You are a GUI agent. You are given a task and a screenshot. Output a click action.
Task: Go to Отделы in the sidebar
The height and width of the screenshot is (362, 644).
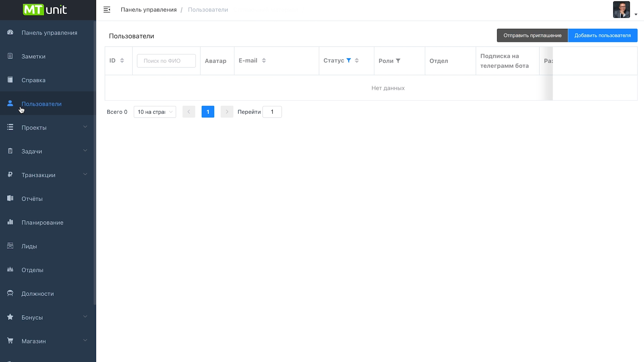32,270
